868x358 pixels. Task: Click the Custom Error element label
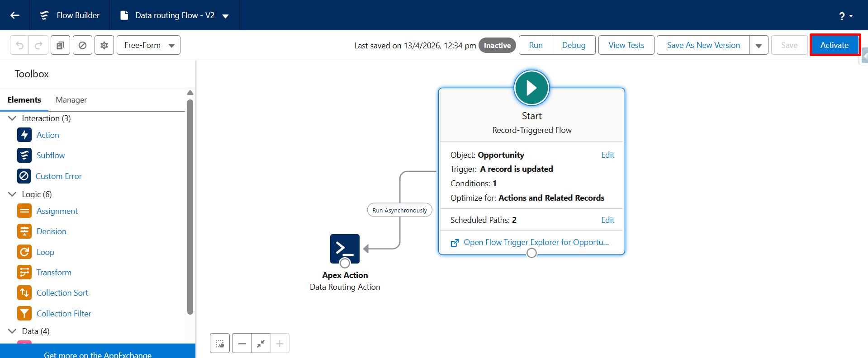tap(59, 176)
